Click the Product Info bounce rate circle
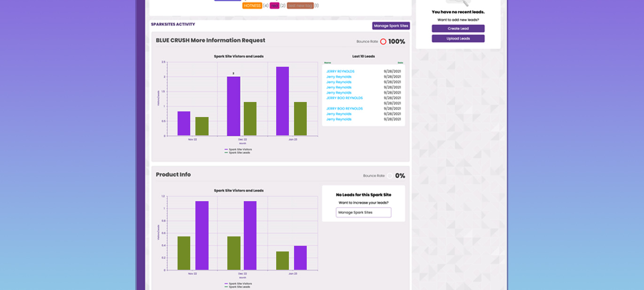The height and width of the screenshot is (290, 644). tap(390, 176)
